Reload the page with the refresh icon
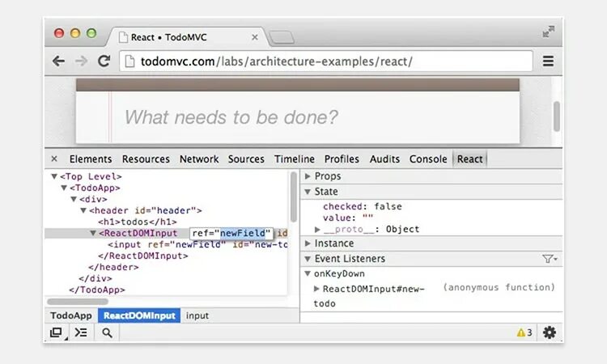Viewport: 607px width, 364px height. 104,61
